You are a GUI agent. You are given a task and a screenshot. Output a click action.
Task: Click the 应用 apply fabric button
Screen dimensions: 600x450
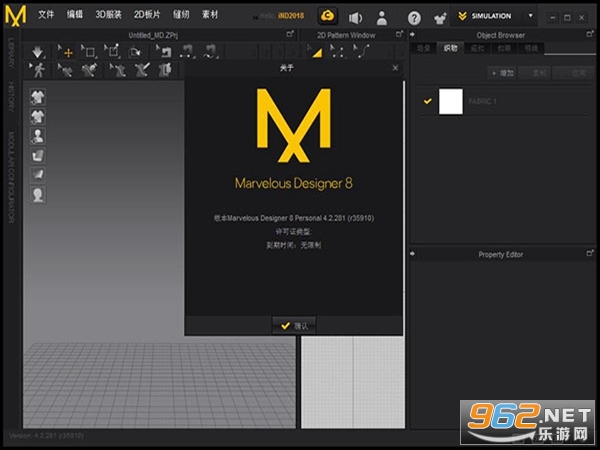point(574,73)
